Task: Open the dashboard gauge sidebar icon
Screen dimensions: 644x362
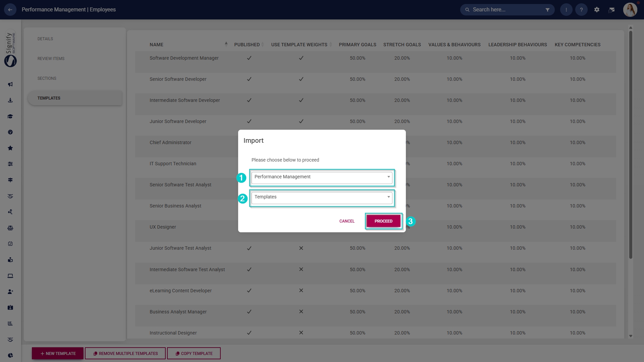Action: click(10, 132)
